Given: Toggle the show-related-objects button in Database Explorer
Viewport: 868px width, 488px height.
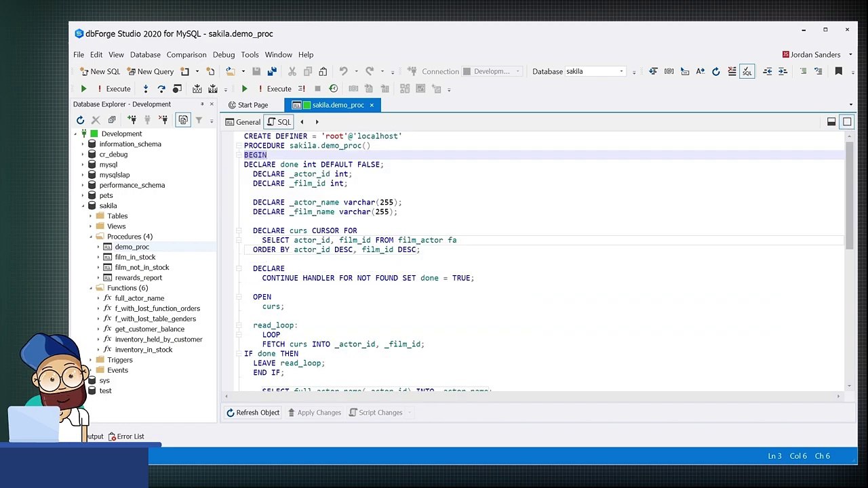Looking at the screenshot, I should tap(183, 120).
